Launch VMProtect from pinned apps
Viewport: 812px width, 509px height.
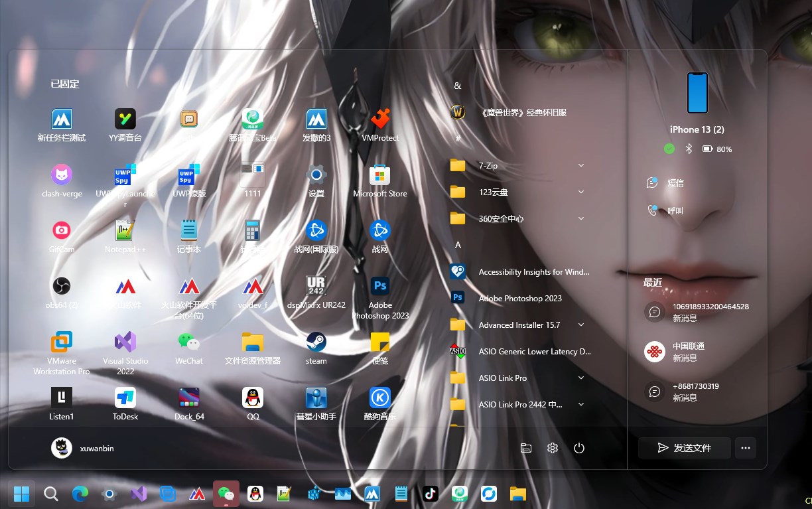click(x=380, y=125)
